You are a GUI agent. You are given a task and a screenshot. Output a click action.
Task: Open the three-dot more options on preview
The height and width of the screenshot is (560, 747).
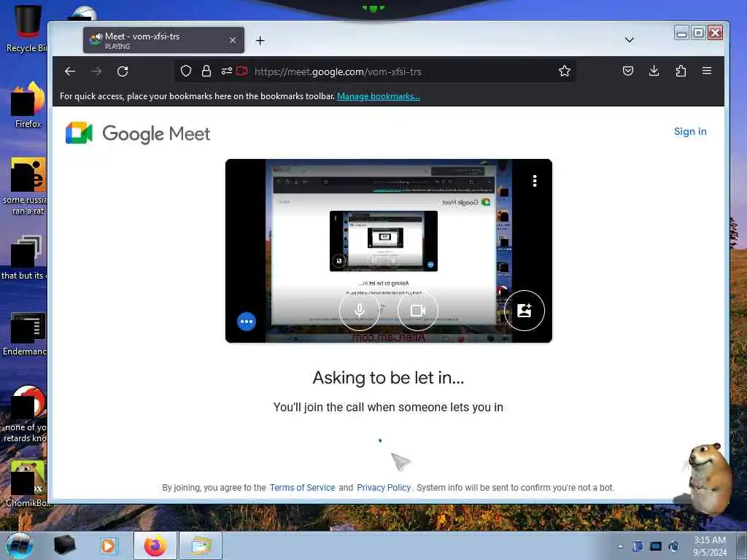click(x=535, y=181)
